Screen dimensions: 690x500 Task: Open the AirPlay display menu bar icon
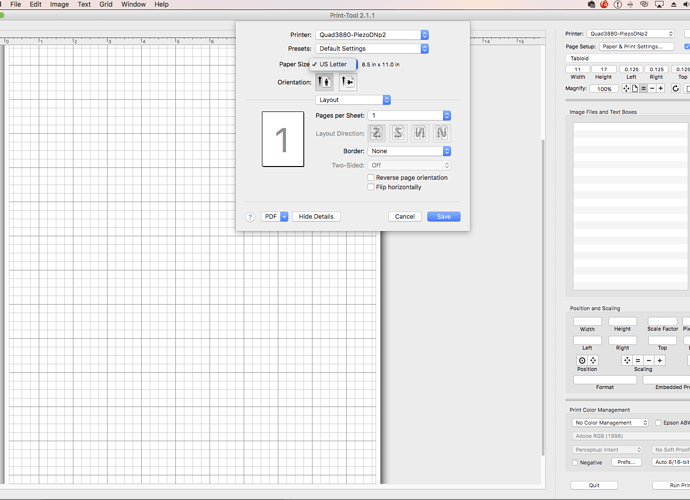659,4
